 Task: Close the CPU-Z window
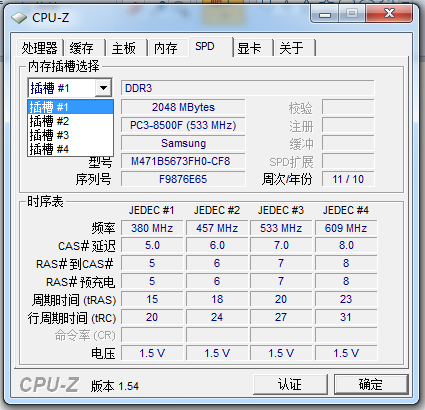click(x=389, y=14)
